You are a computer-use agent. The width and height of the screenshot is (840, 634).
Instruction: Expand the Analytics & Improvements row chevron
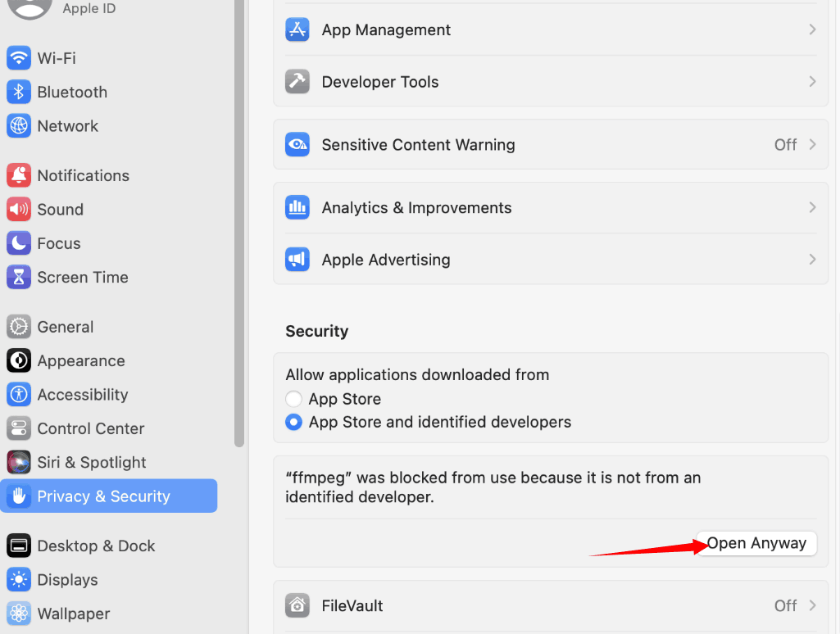pos(812,207)
